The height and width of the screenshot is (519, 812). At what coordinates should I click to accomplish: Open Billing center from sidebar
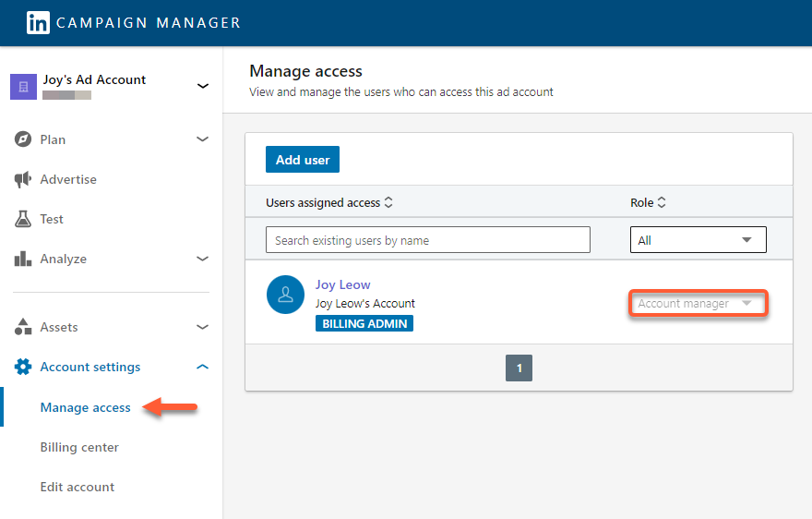pyautogui.click(x=79, y=447)
